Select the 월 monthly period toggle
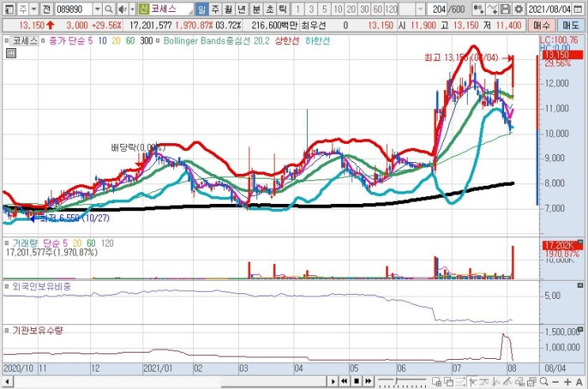Viewport: 588px width, 389px height. (x=229, y=9)
